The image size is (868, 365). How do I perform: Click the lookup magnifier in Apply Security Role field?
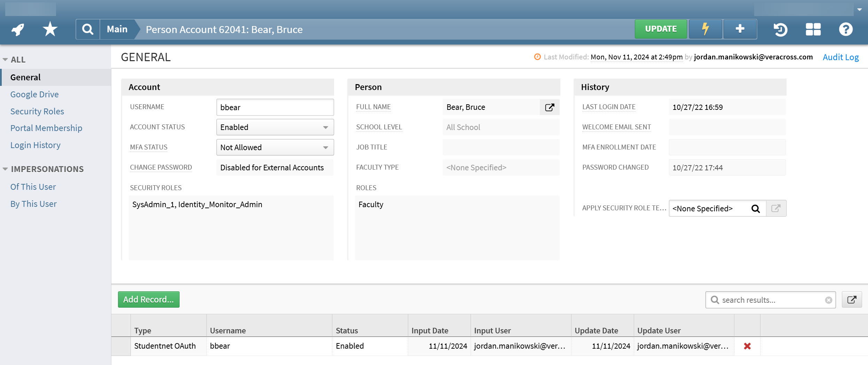tap(756, 209)
